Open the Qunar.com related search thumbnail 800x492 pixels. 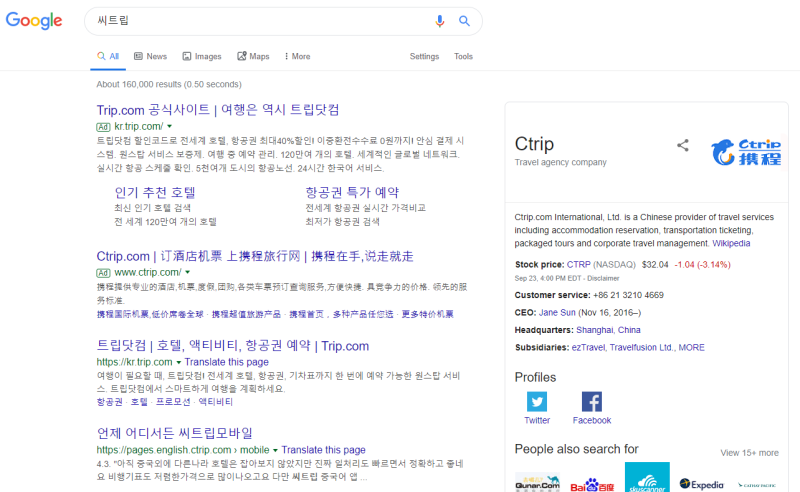537,482
